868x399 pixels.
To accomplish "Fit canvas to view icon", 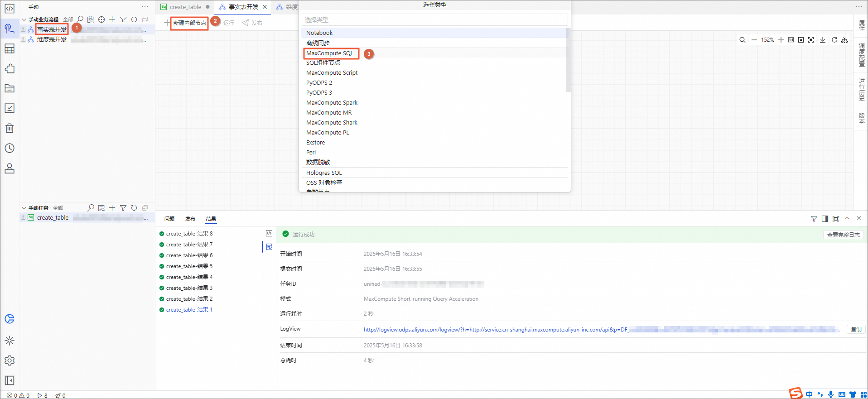I will (801, 40).
